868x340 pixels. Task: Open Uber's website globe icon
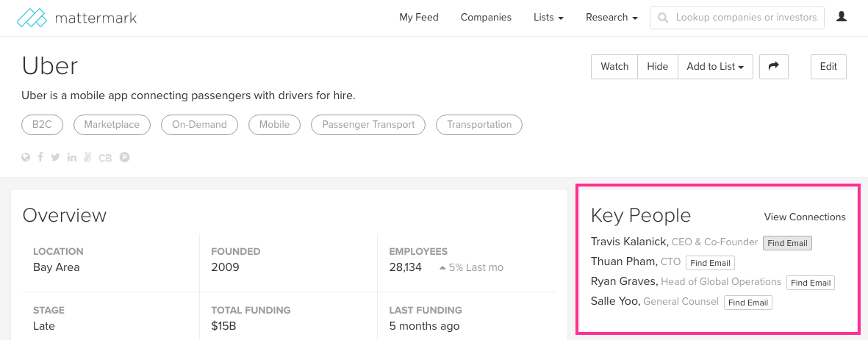(26, 158)
